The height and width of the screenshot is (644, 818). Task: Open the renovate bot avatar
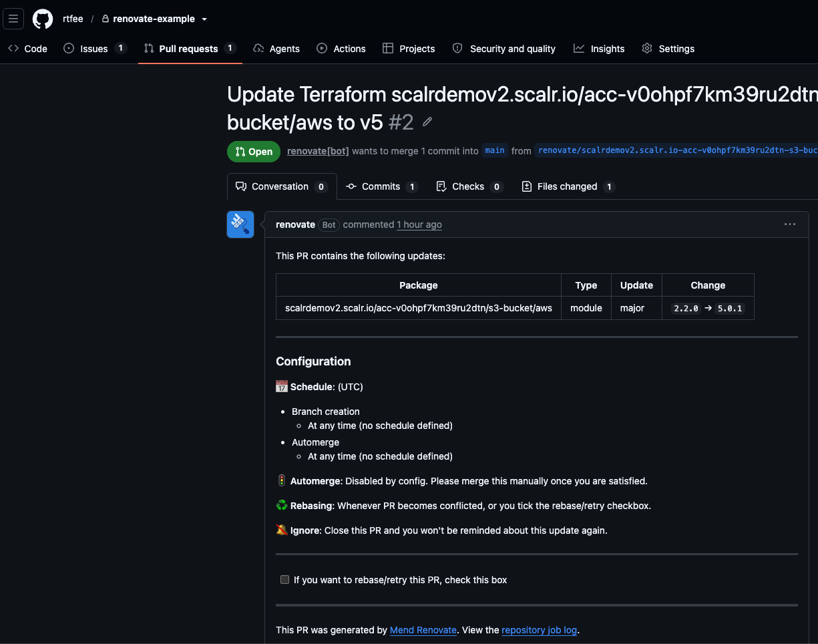[x=240, y=224]
